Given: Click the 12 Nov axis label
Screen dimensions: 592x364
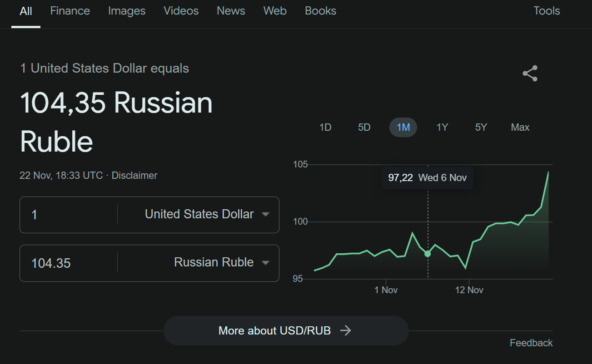Looking at the screenshot, I should point(469,290).
